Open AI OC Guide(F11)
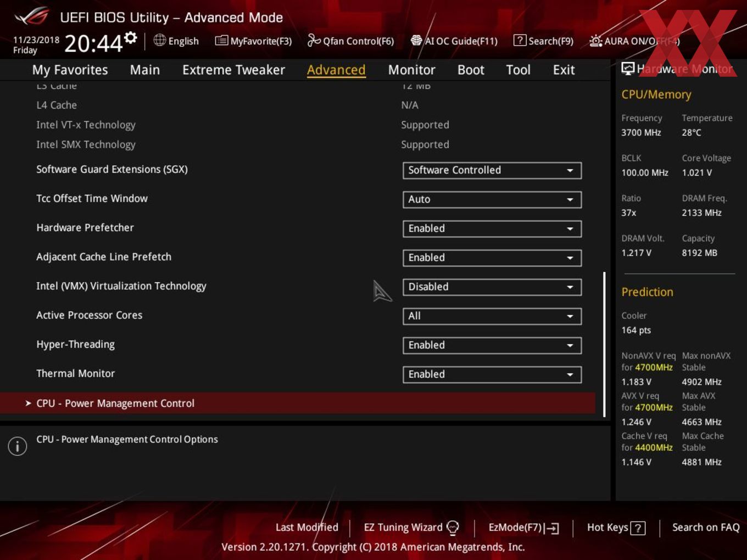Screen dimensions: 747x560 point(454,41)
